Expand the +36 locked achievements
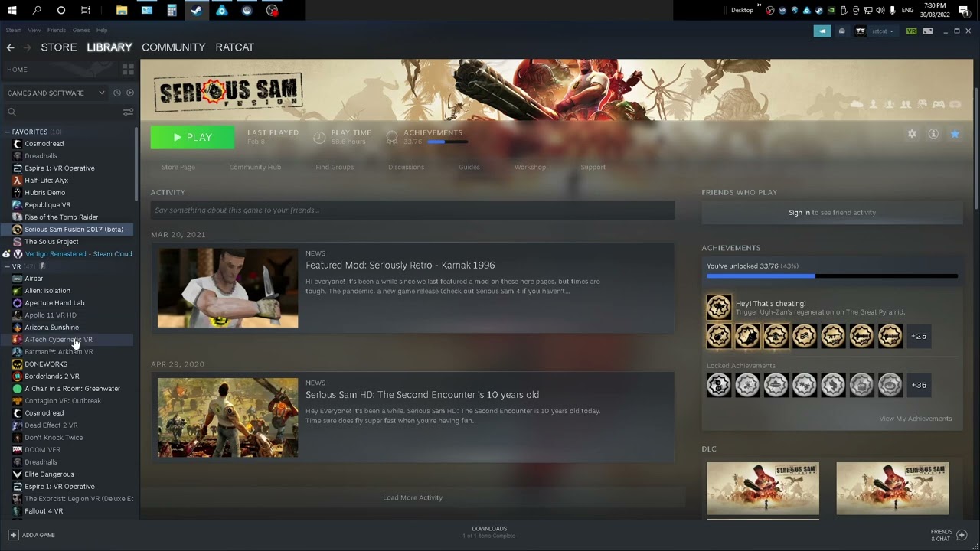This screenshot has height=551, width=980. point(919,385)
